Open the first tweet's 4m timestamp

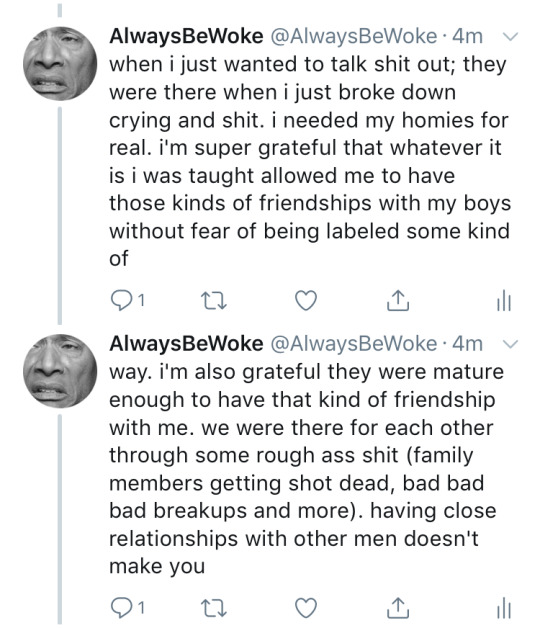coord(467,36)
